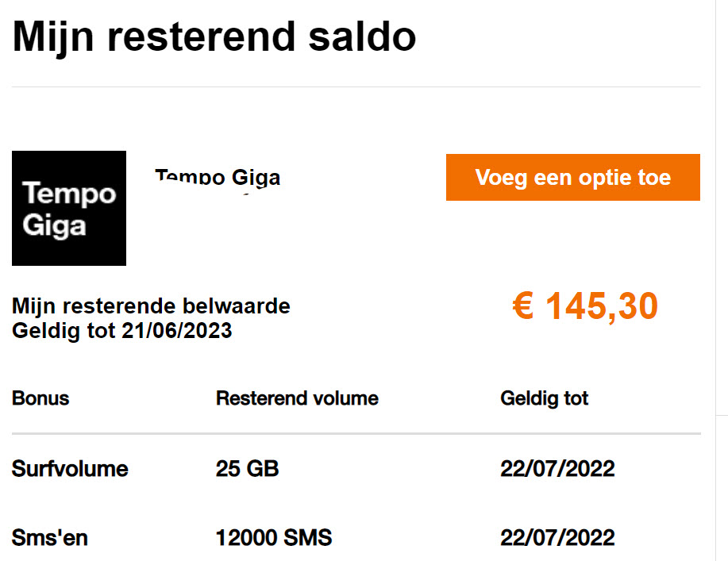Click the 'Mijn resterend saldo' page heading
Viewport: 728px width, 561px height.
(x=214, y=37)
